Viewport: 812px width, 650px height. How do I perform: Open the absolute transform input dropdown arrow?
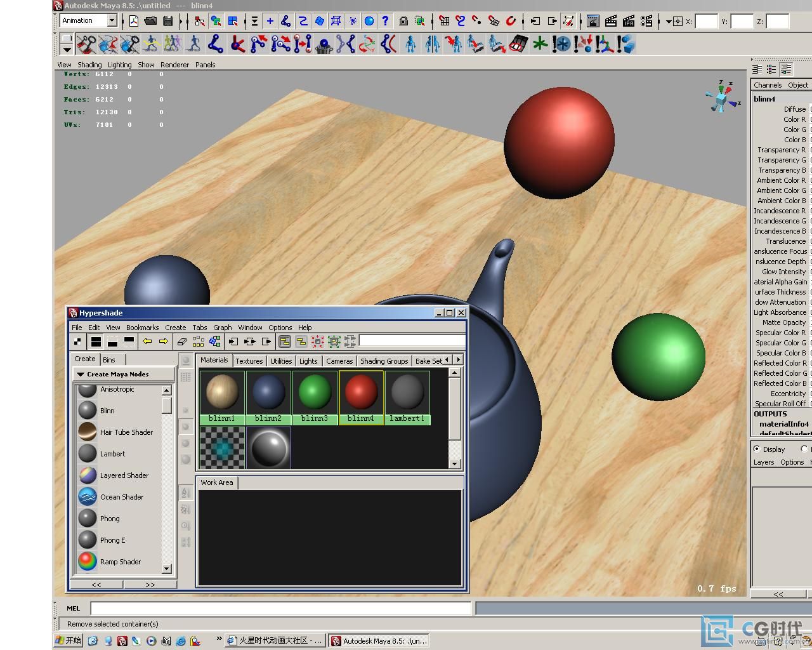click(669, 21)
